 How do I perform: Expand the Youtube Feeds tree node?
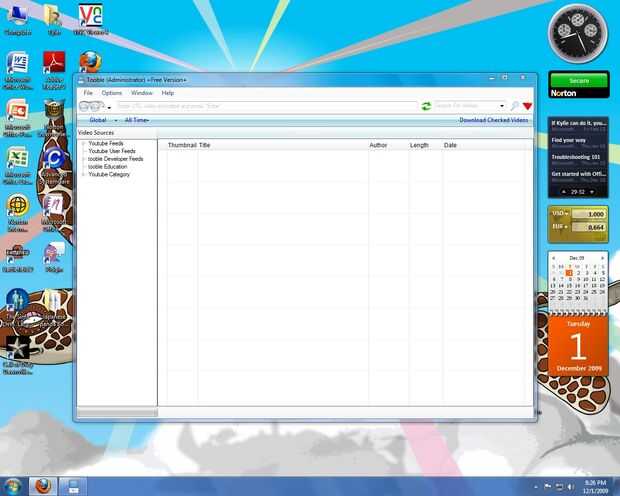[x=83, y=143]
